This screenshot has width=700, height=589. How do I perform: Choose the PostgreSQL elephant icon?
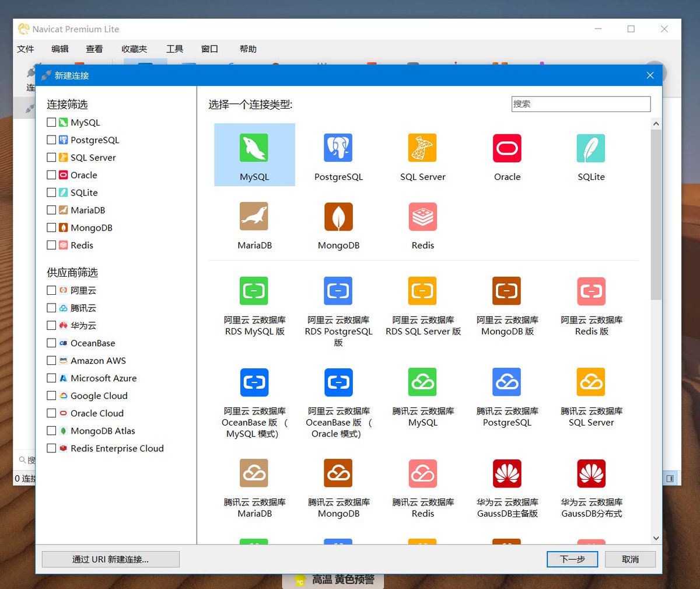pos(338,148)
